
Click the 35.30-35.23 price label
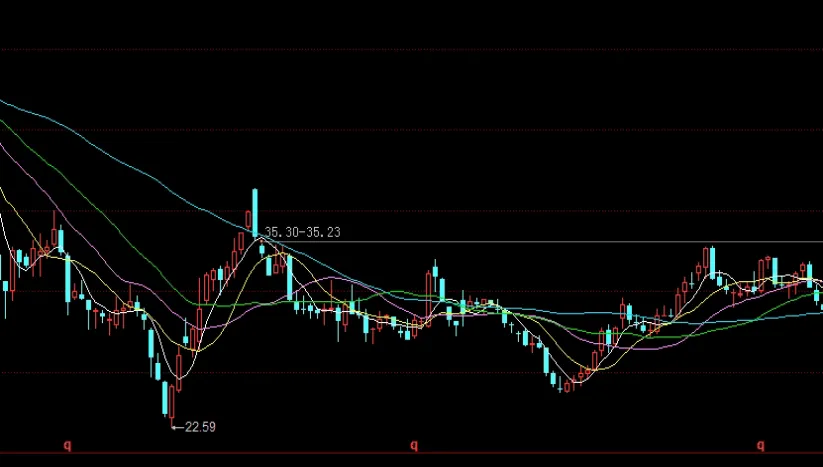pos(303,232)
